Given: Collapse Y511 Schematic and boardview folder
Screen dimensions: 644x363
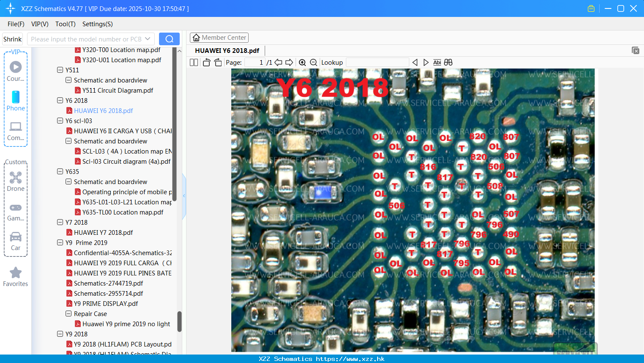Looking at the screenshot, I should click(x=69, y=80).
